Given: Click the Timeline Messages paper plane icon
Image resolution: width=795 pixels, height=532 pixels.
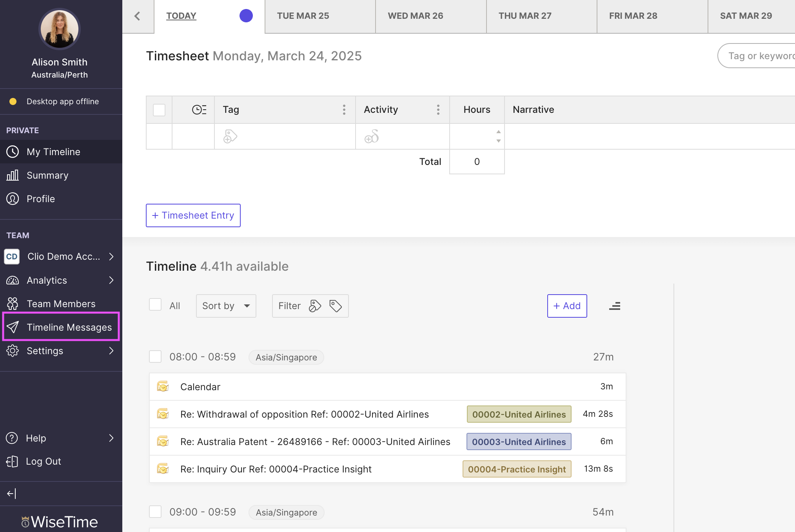Looking at the screenshot, I should click(x=13, y=327).
